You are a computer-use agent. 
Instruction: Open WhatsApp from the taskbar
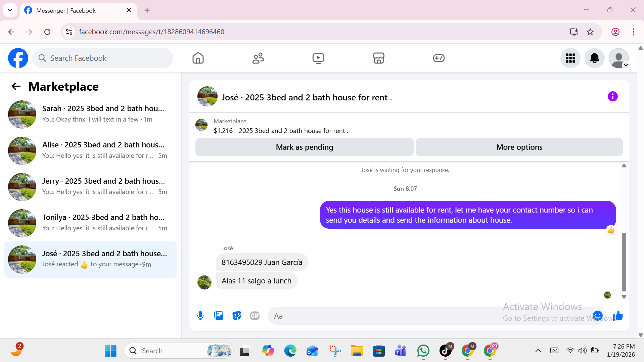pyautogui.click(x=423, y=351)
